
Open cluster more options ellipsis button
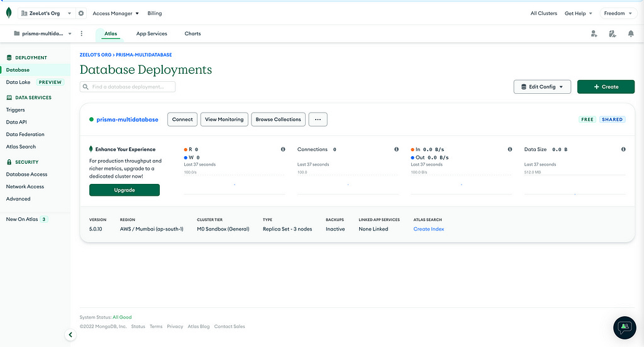(x=318, y=119)
